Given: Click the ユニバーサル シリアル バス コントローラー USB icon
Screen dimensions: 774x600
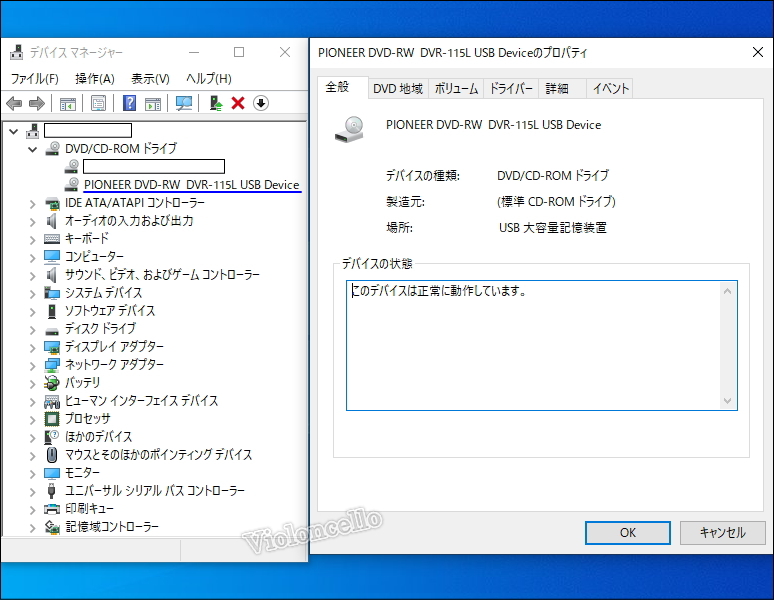Looking at the screenshot, I should 51,490.
